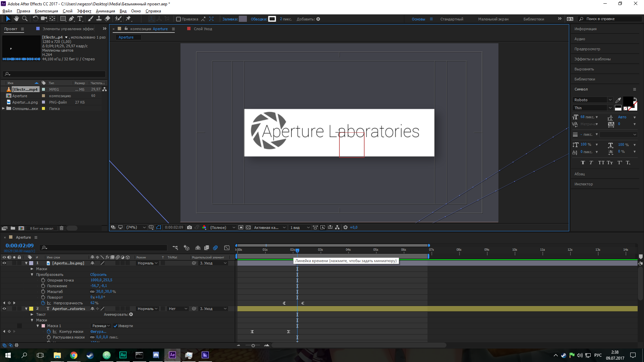Open the (Полное) resolution dropdown
This screenshot has height=362, width=644.
click(222, 227)
